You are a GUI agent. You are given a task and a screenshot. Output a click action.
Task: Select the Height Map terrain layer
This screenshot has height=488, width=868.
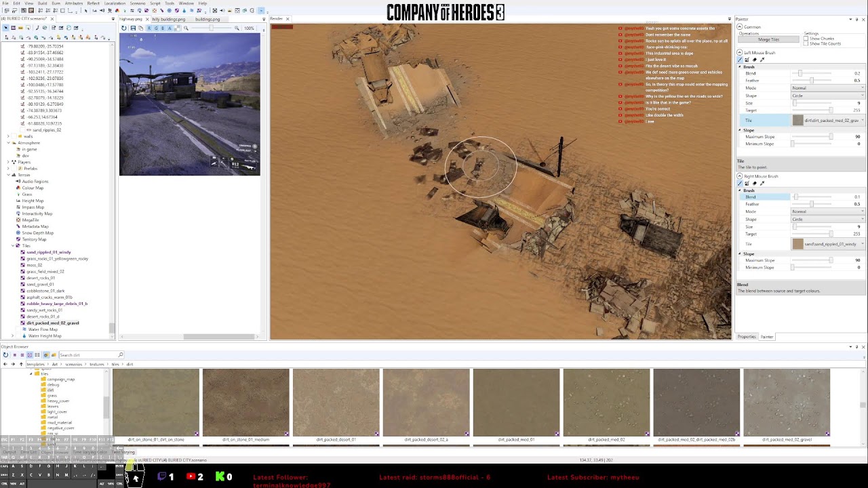point(33,201)
